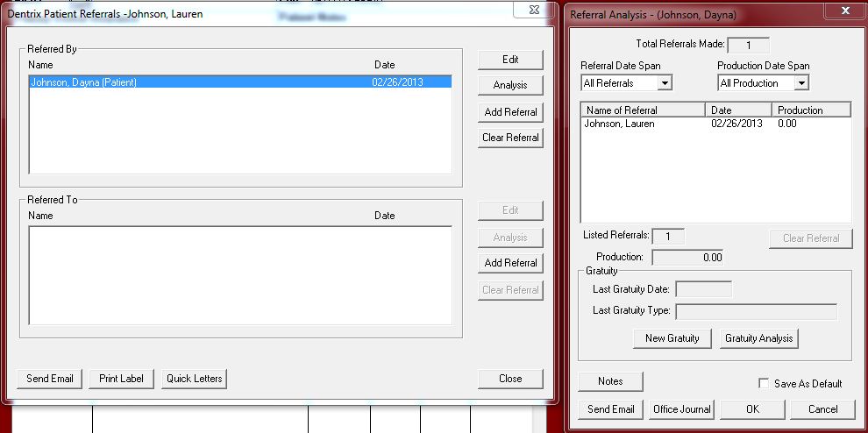Enable Save As Default checkbox

point(764,384)
